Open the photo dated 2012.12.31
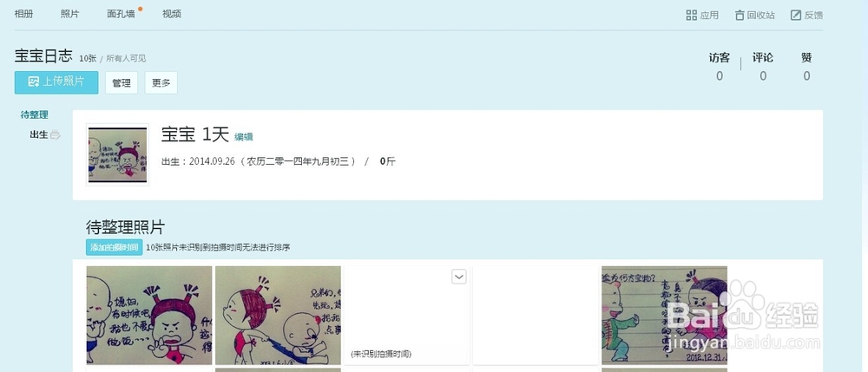 [x=664, y=315]
